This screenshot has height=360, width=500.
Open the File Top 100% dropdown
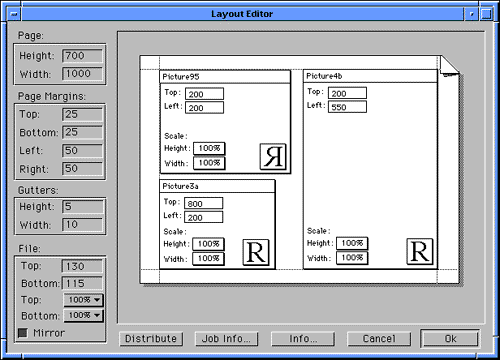click(x=83, y=300)
